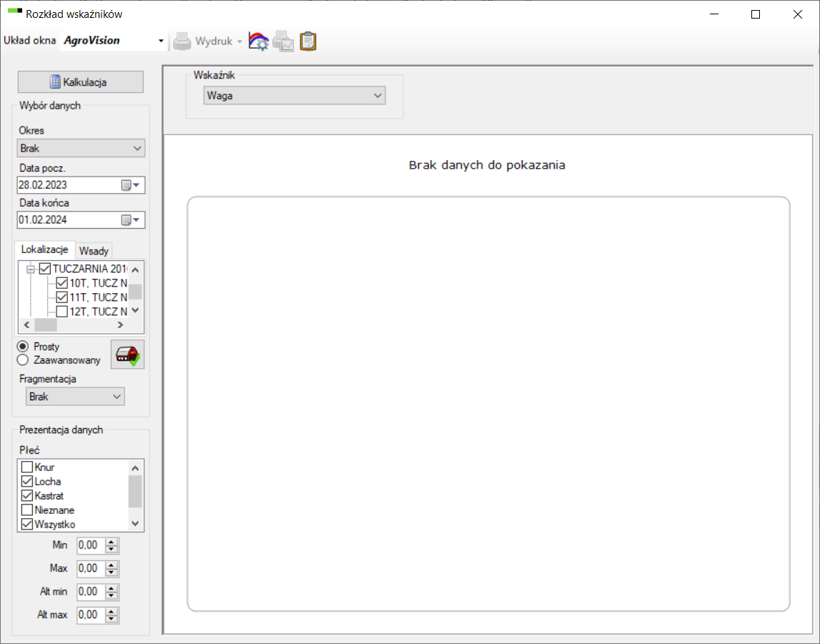Image resolution: width=820 pixels, height=644 pixels.
Task: Switch to the Wsady tab
Action: (x=94, y=251)
